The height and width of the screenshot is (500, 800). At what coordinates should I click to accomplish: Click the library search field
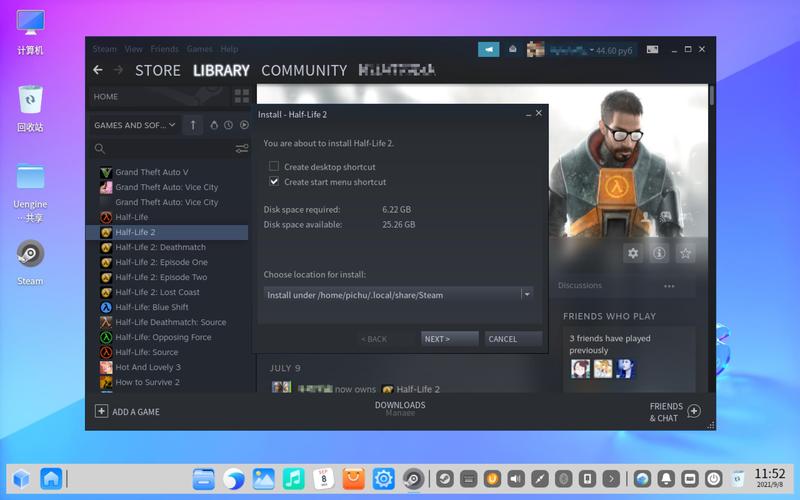point(170,148)
